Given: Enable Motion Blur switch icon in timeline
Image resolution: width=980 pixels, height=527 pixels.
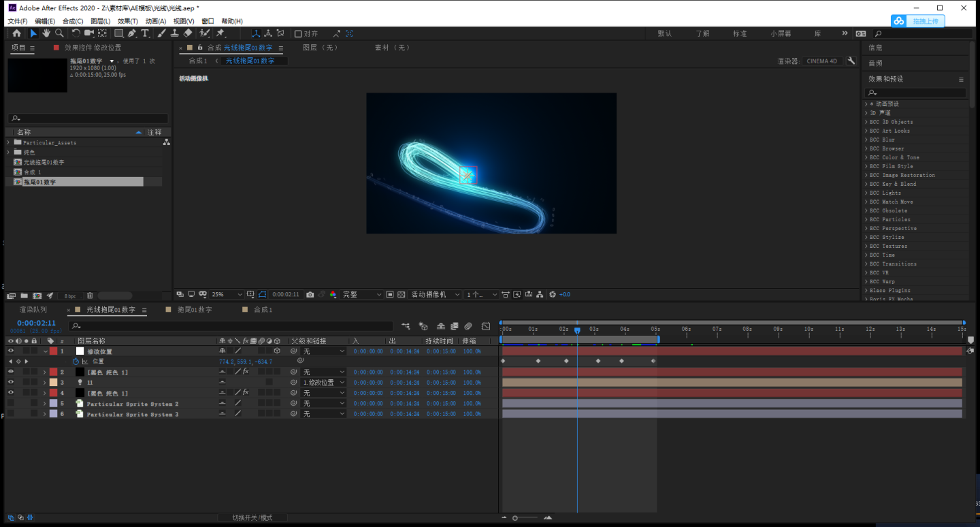Looking at the screenshot, I should tap(468, 326).
